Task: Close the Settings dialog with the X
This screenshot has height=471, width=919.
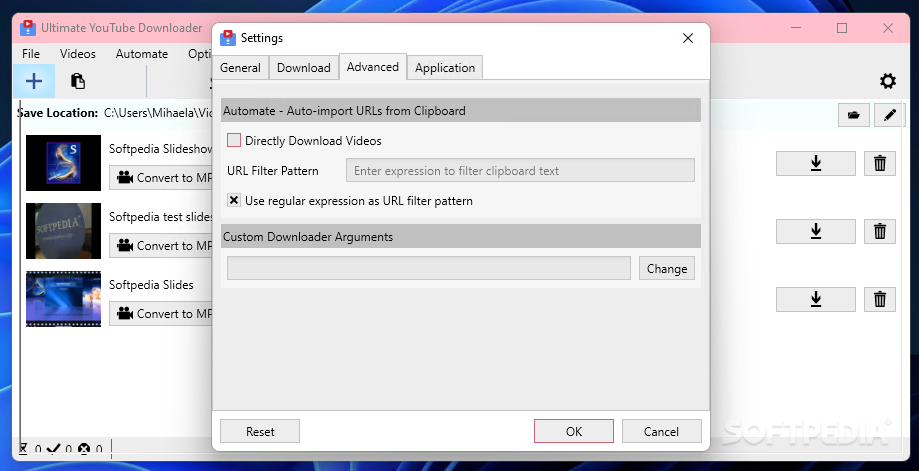Action: [x=688, y=38]
